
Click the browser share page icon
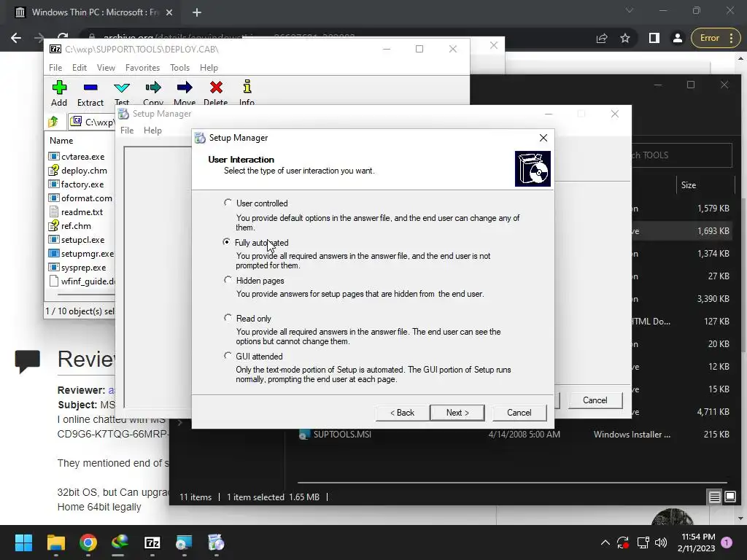click(602, 38)
